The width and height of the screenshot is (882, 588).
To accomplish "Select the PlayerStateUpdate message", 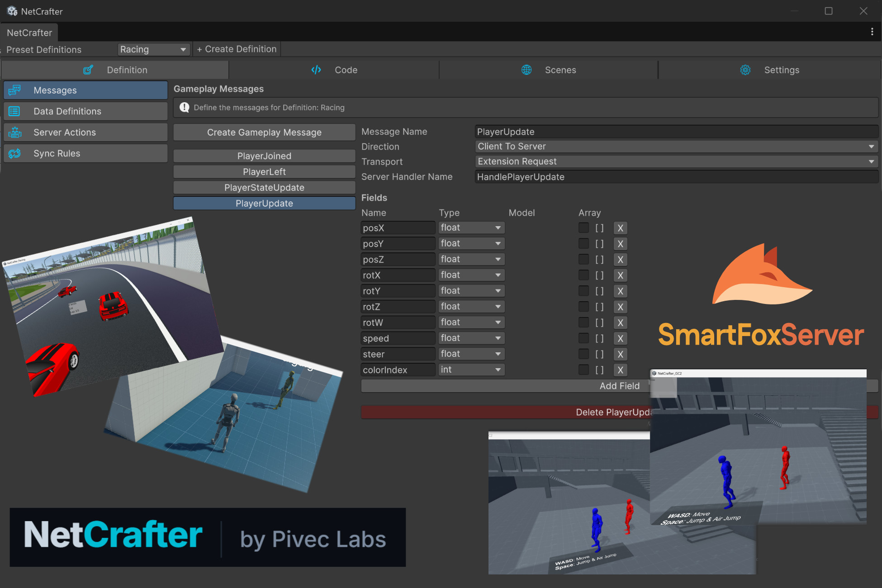I will 264,188.
